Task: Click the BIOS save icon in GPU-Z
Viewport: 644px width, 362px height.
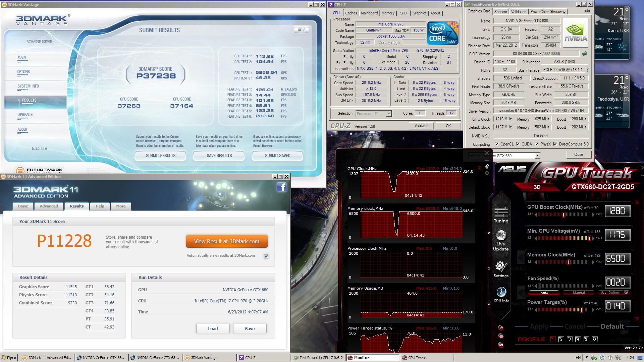Action: click(585, 54)
